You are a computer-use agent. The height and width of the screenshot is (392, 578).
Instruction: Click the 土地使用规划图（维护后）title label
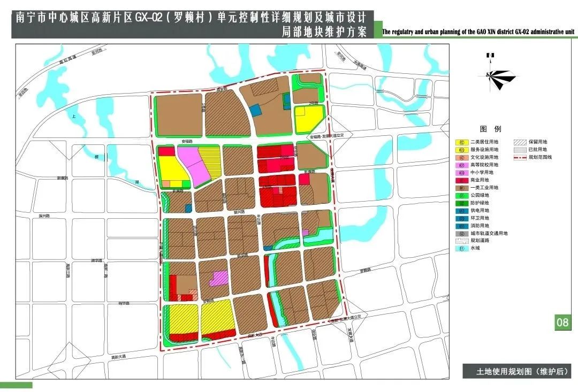[516, 371]
